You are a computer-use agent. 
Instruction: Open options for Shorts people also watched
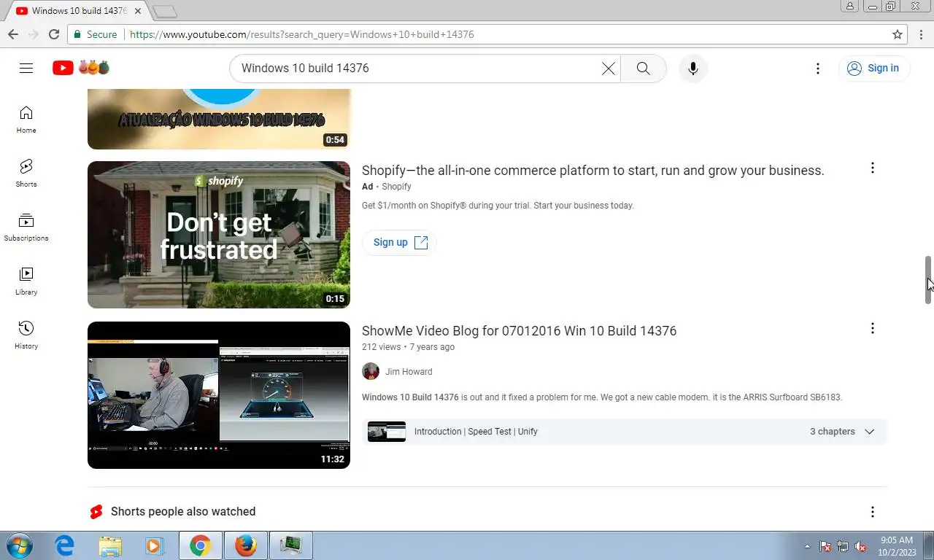coord(872,512)
